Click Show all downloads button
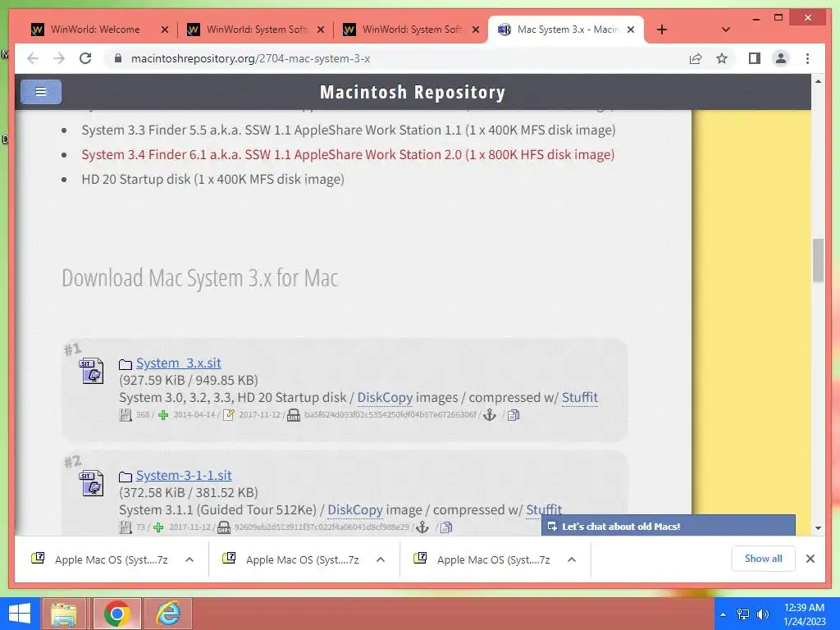 (x=764, y=559)
